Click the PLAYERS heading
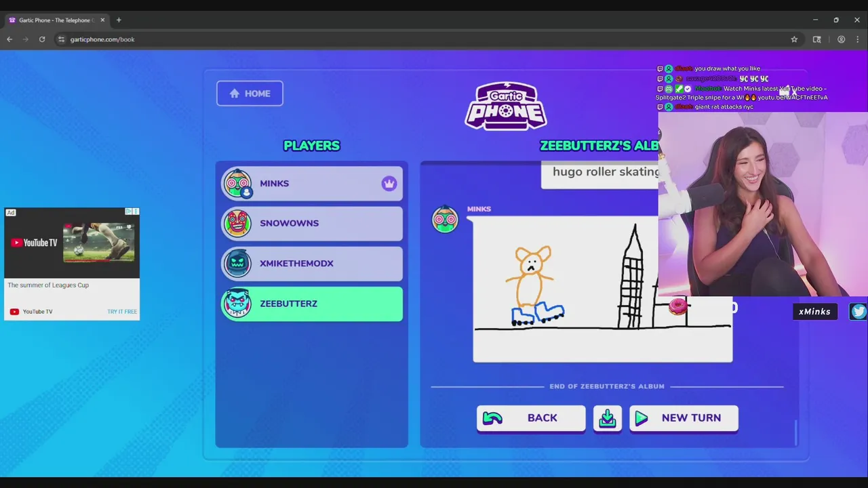Viewport: 868px width, 488px height. coord(312,146)
